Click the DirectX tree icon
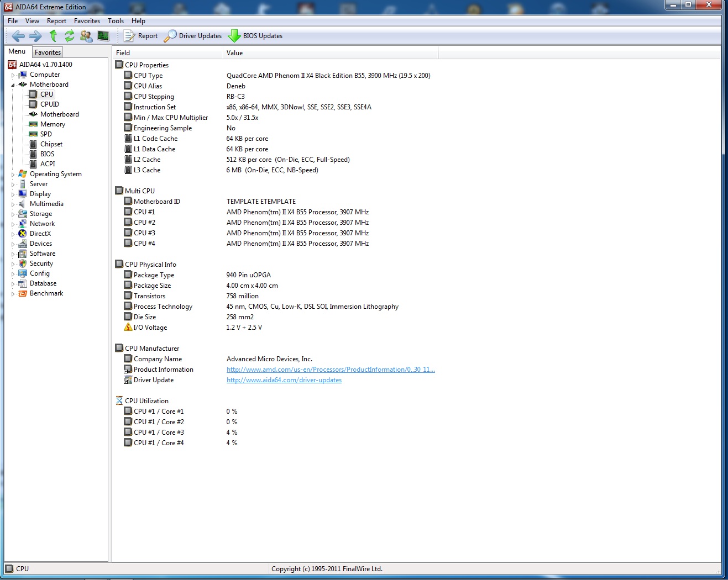Viewport: 728px width, 580px height. [x=23, y=234]
